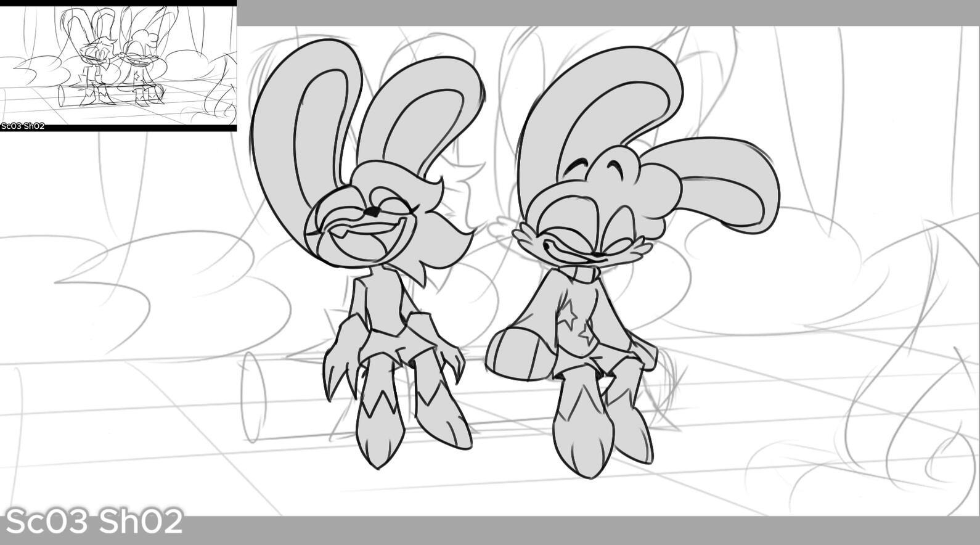The width and height of the screenshot is (980, 545).
Task: Click the top gray letterbox bar
Action: pyautogui.click(x=608, y=13)
